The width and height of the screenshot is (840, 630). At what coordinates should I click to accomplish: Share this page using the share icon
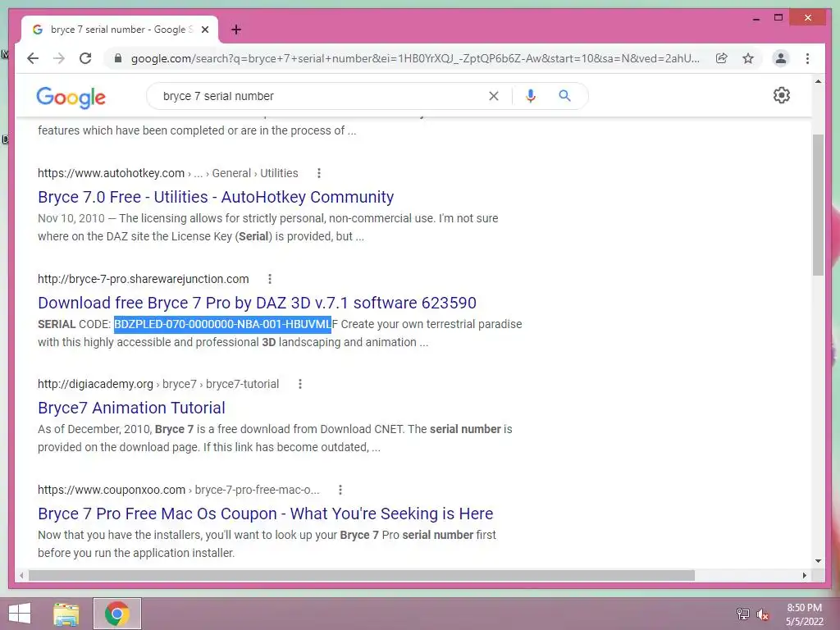722,58
